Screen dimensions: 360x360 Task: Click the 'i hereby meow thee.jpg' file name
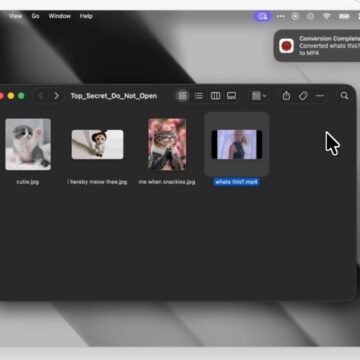click(97, 182)
